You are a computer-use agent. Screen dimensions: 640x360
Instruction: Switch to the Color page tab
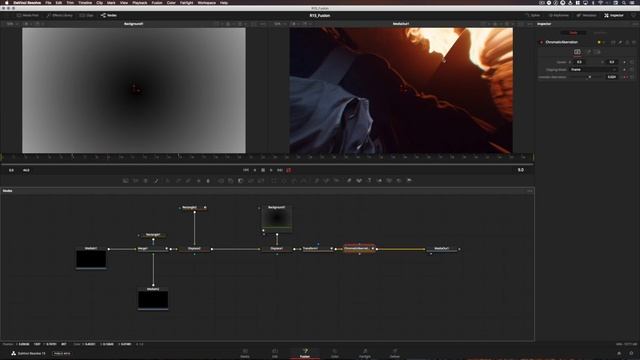pyautogui.click(x=335, y=353)
